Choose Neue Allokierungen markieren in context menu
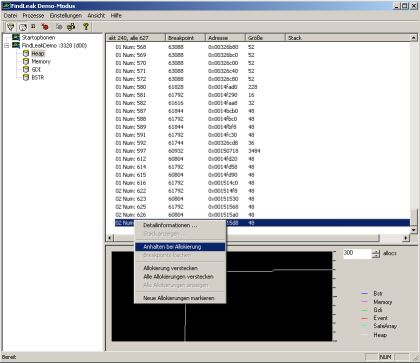 pyautogui.click(x=180, y=298)
